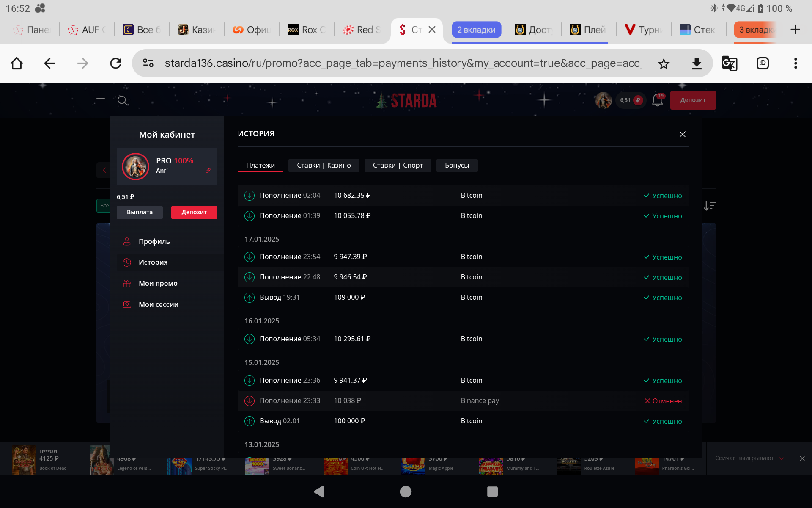
Task: Click the browser download icon
Action: coord(697,63)
